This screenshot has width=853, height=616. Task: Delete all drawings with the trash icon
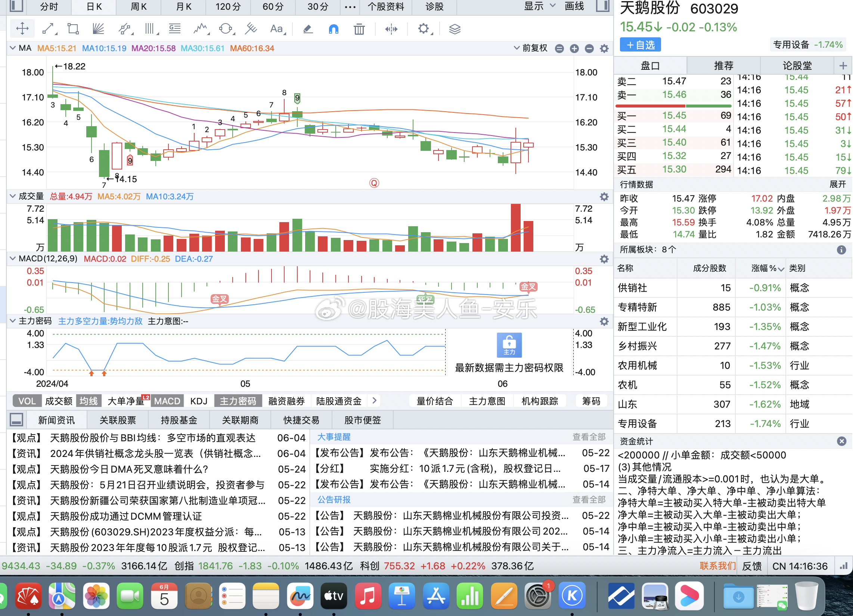click(359, 29)
